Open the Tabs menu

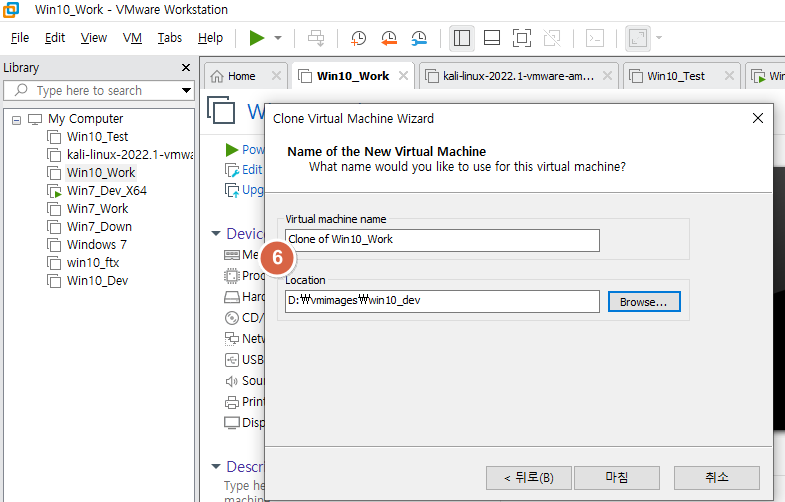pos(170,38)
